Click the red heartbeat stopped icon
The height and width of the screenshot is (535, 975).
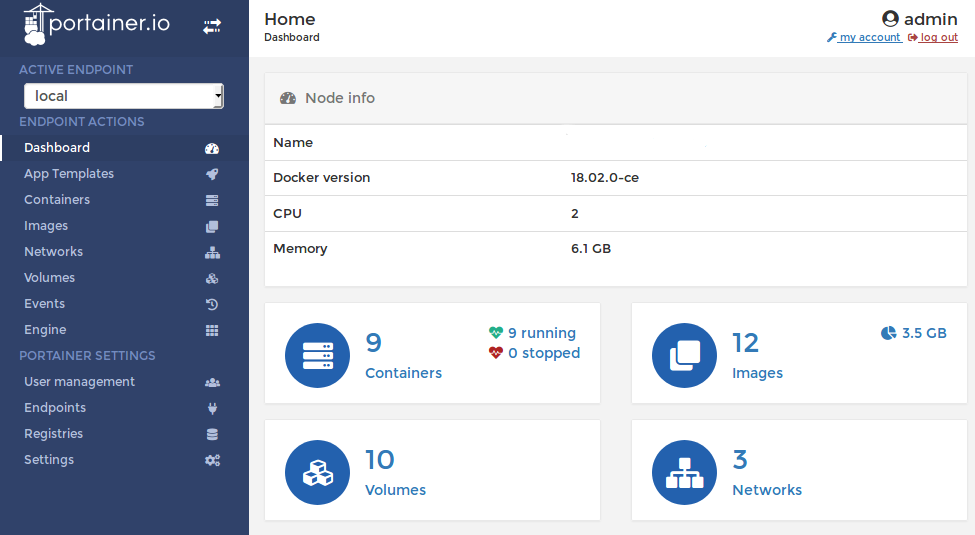pos(496,353)
